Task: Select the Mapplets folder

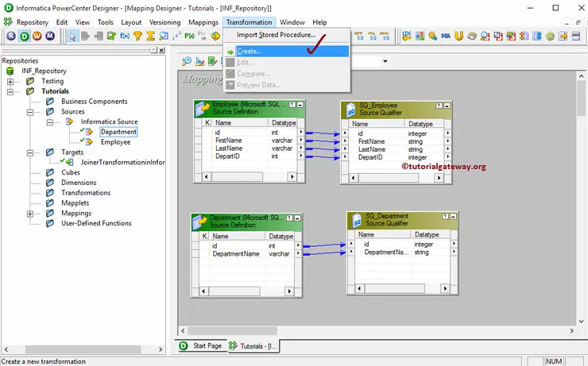Action: [75, 203]
